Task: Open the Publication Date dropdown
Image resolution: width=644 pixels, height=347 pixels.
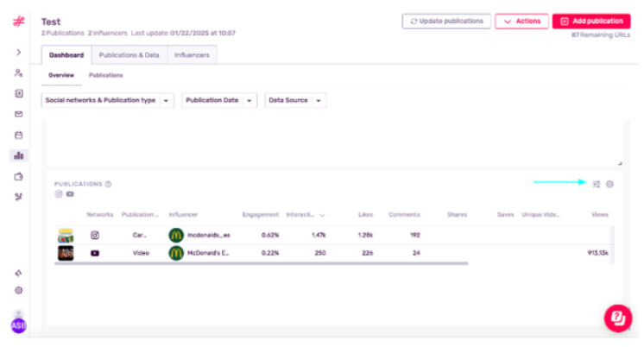Action: tap(219, 100)
